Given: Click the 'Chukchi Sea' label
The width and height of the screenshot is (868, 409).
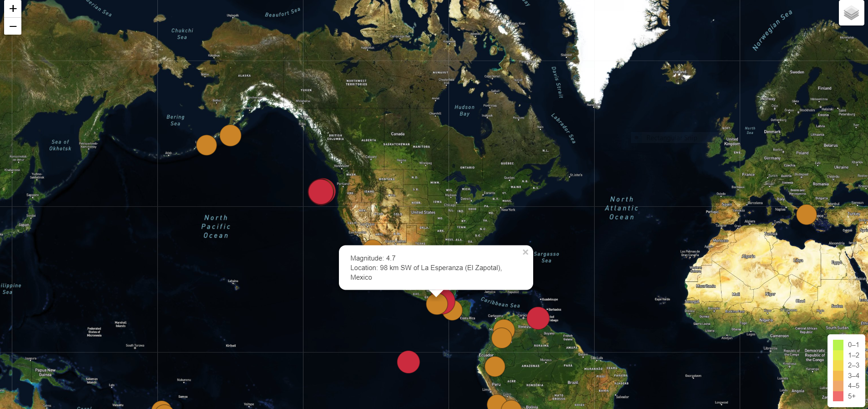Looking at the screenshot, I should (182, 34).
